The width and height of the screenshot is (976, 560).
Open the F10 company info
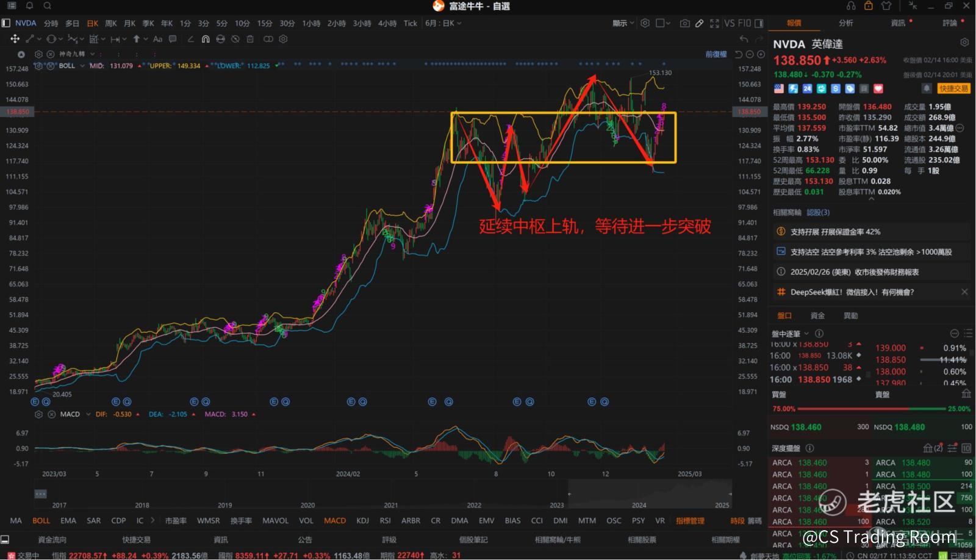coord(744,23)
